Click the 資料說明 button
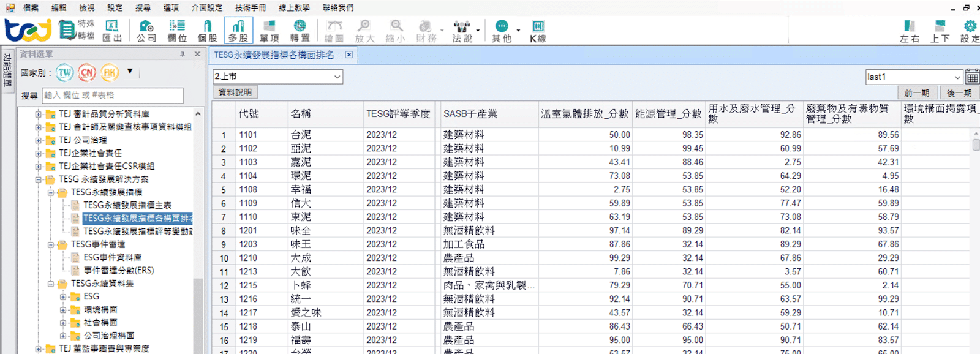 point(235,92)
